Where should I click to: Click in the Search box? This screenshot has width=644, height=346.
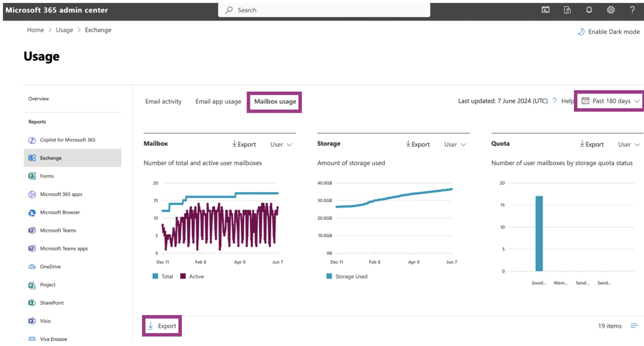(x=324, y=10)
